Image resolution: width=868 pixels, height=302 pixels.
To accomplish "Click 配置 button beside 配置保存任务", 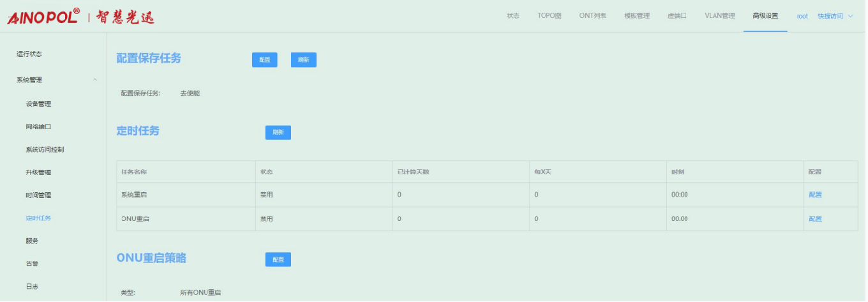I will 265,60.
